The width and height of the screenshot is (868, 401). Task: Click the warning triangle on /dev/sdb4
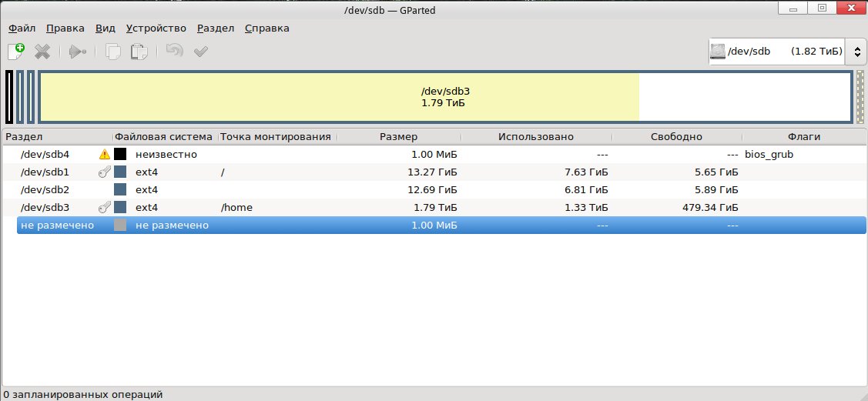coord(105,154)
